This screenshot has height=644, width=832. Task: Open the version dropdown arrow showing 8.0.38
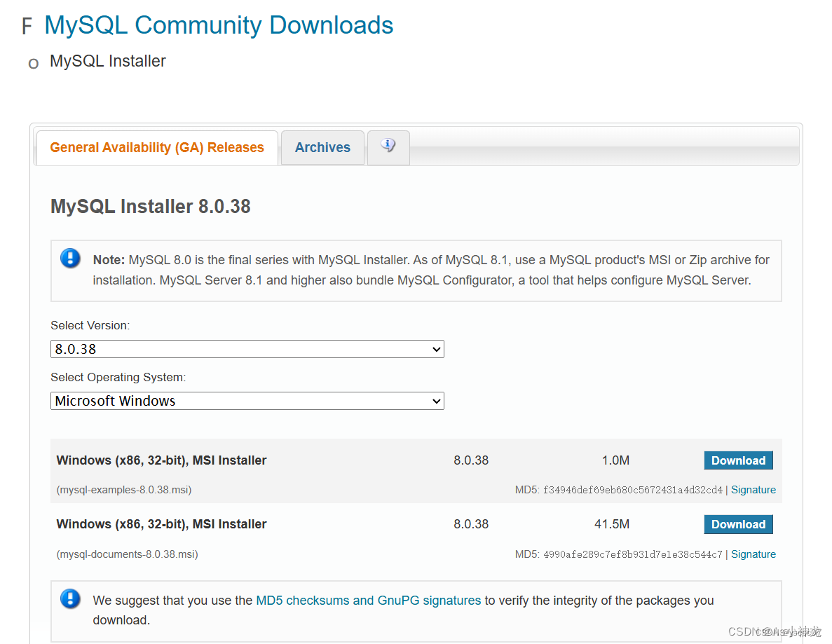[x=436, y=349]
